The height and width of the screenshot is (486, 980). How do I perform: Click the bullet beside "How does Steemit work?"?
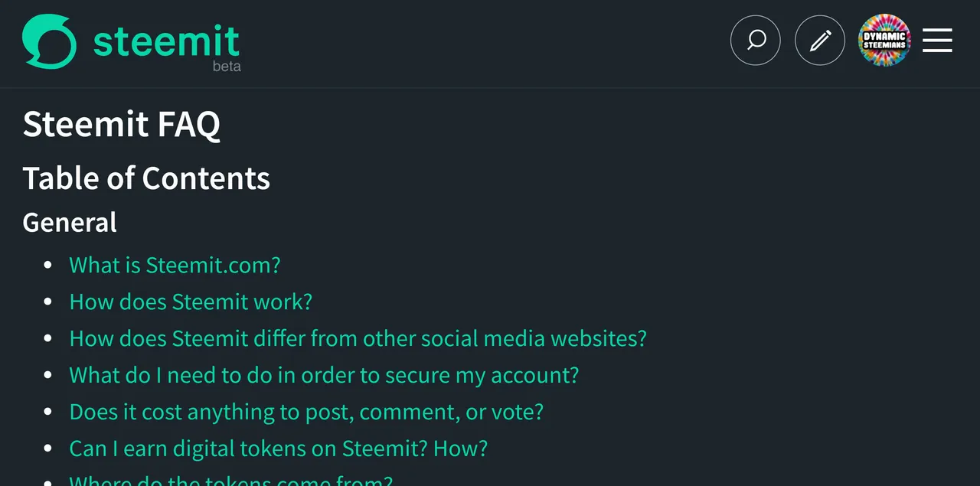coord(48,302)
